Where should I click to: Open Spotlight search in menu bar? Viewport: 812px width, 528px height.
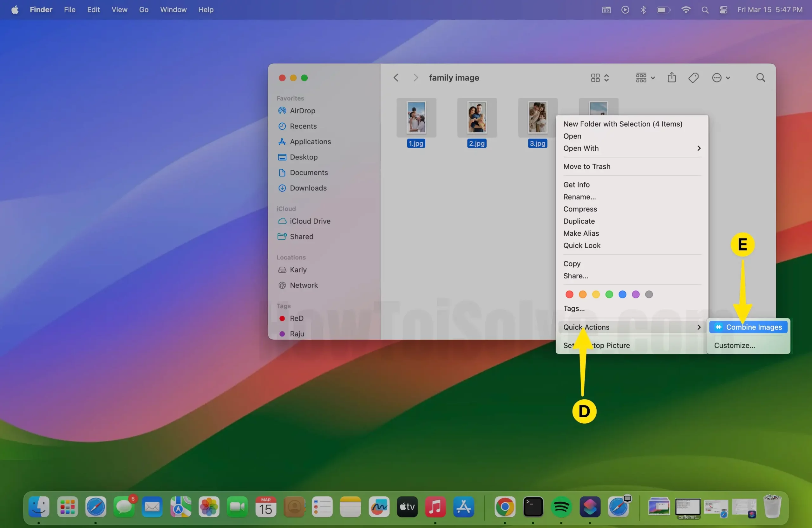pos(705,10)
